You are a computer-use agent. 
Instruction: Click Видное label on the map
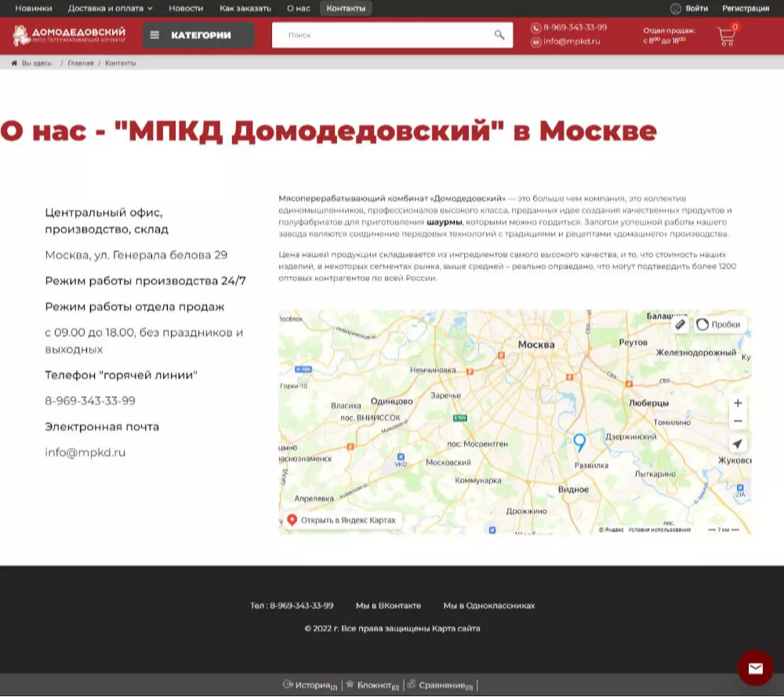(573, 489)
